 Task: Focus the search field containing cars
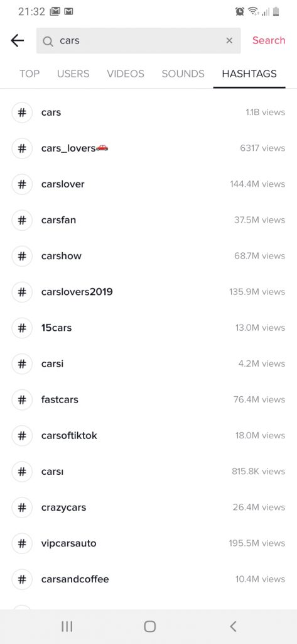click(139, 41)
